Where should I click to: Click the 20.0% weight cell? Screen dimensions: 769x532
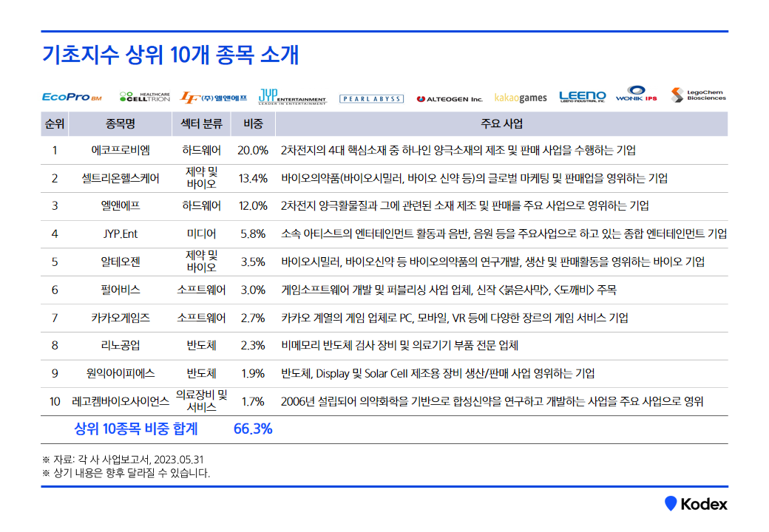[253, 150]
